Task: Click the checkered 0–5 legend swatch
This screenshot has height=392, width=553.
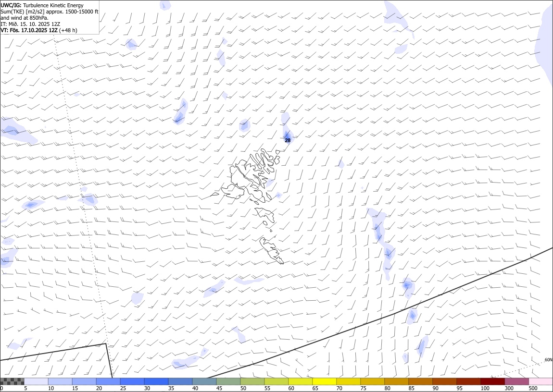Action: (13, 381)
